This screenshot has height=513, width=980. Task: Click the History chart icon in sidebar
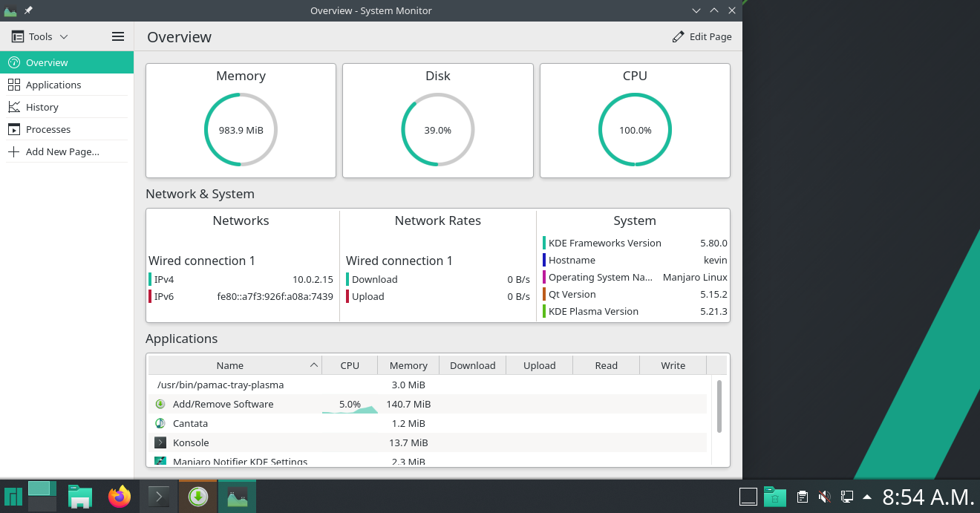pos(13,107)
